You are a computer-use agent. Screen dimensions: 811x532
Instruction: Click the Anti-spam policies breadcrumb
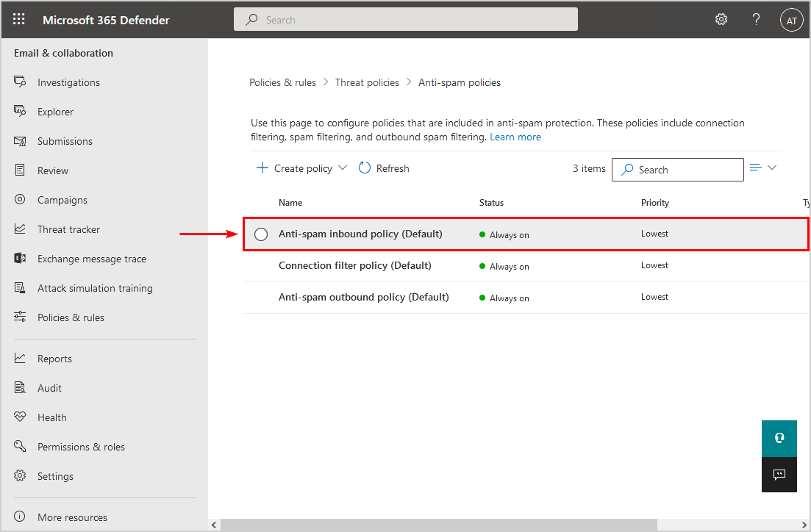pos(460,83)
